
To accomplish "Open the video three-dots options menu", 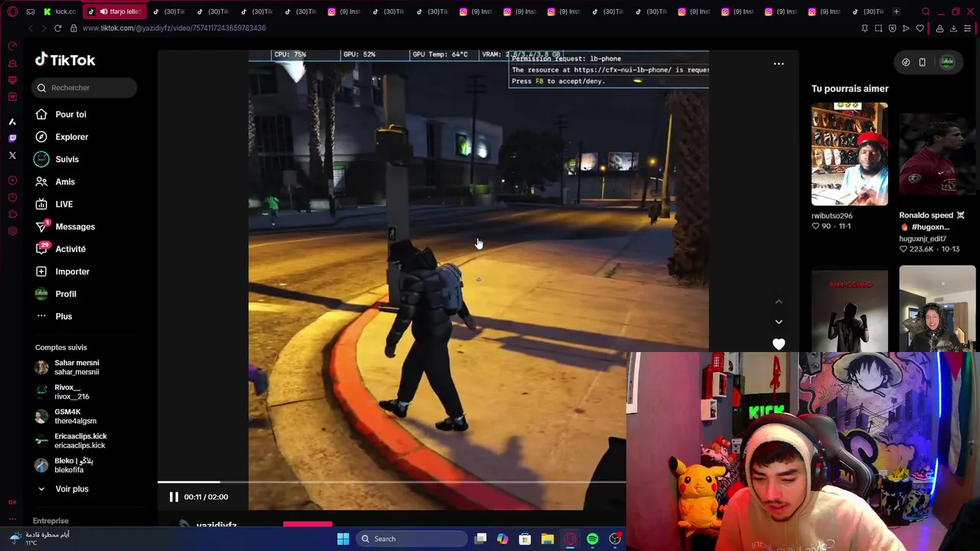I will click(779, 64).
